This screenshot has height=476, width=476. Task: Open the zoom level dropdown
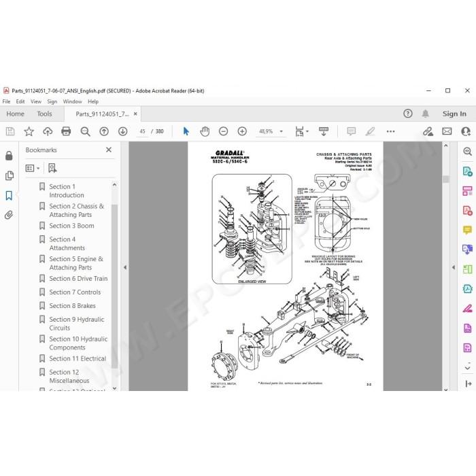[x=281, y=131]
